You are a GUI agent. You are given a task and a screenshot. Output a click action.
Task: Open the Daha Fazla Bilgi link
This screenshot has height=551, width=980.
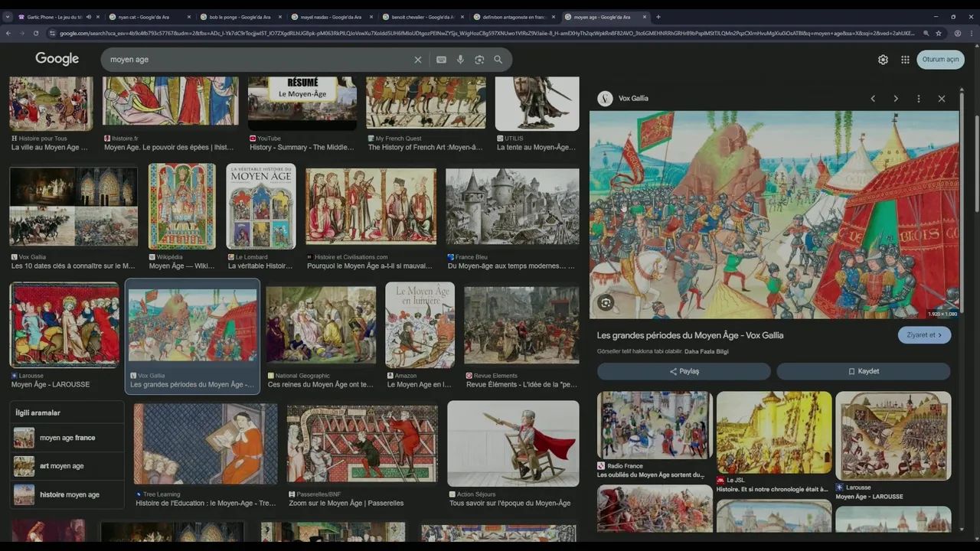(707, 352)
